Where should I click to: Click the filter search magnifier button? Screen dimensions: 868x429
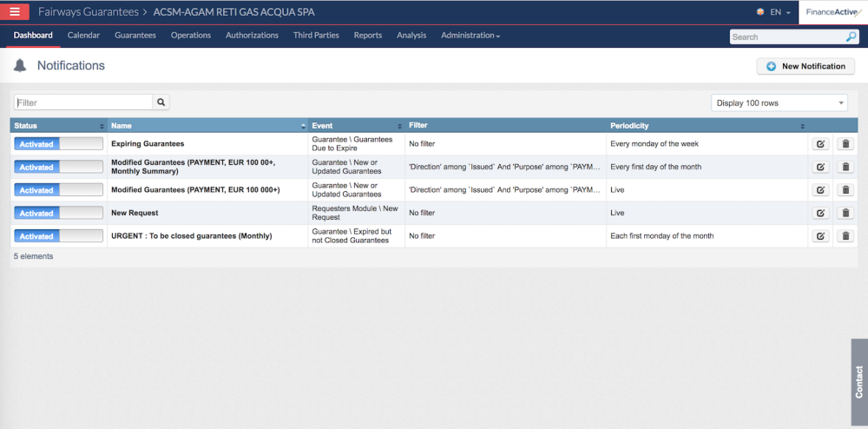point(161,102)
